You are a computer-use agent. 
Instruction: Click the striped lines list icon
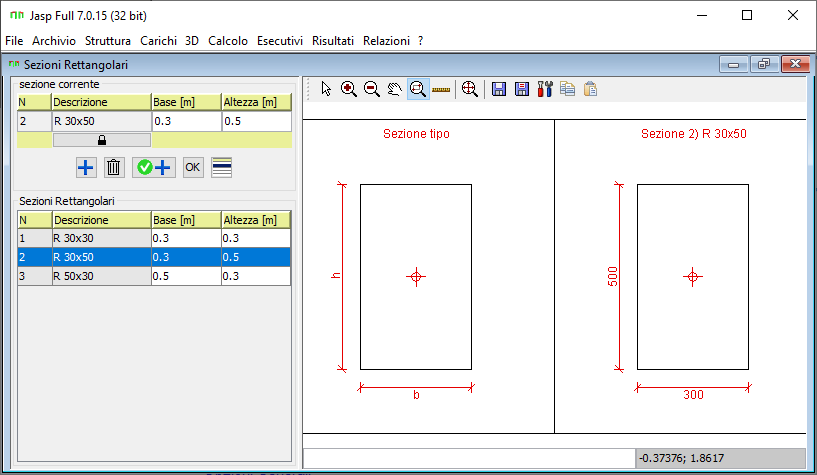coord(221,167)
